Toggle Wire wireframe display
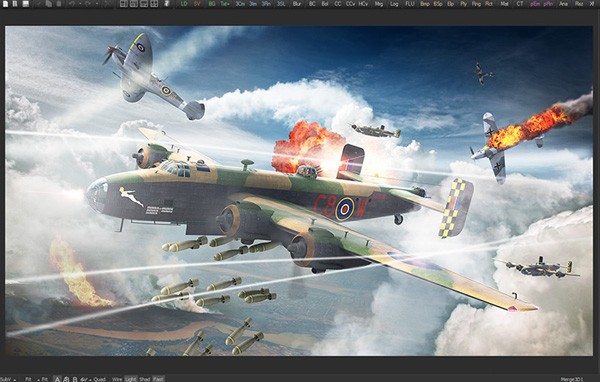The image size is (600, 382). coord(117,379)
